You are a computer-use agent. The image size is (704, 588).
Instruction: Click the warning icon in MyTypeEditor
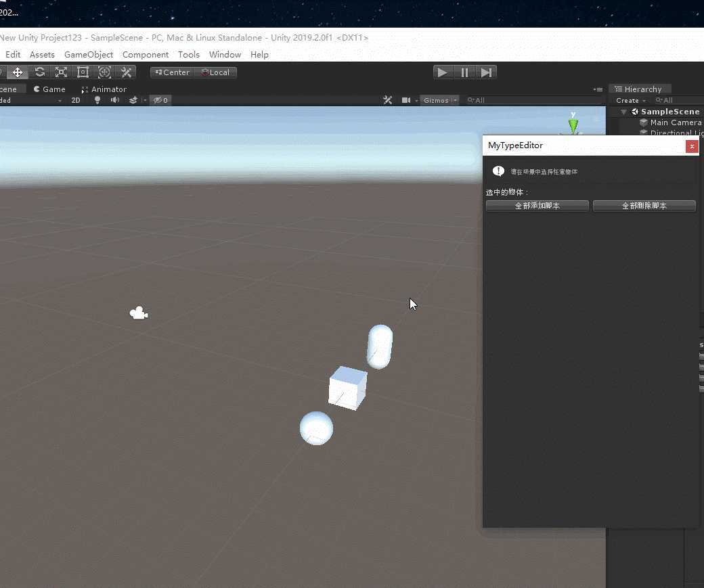pos(498,171)
